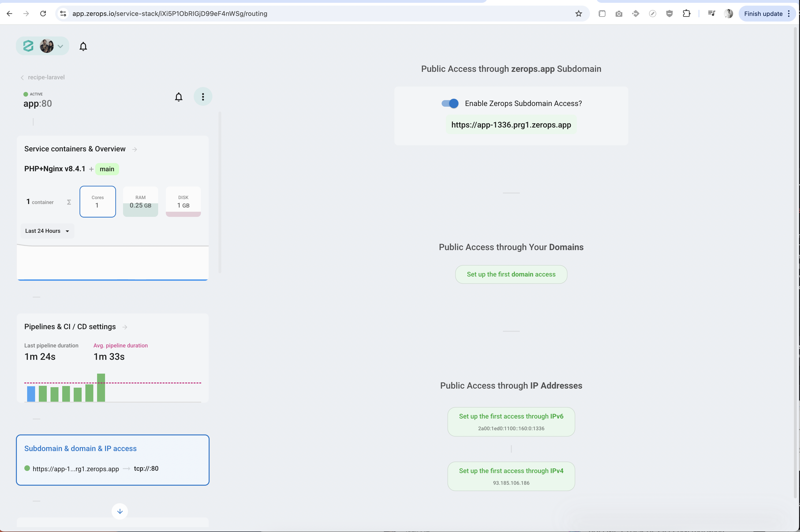Select the DISK metric card
Viewport: 800px width, 532px height.
click(x=183, y=201)
